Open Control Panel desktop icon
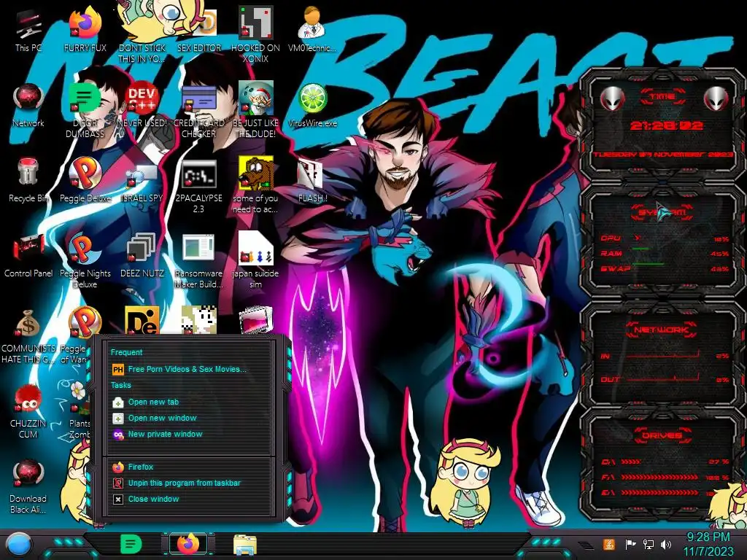The height and width of the screenshot is (560, 747). point(28,256)
